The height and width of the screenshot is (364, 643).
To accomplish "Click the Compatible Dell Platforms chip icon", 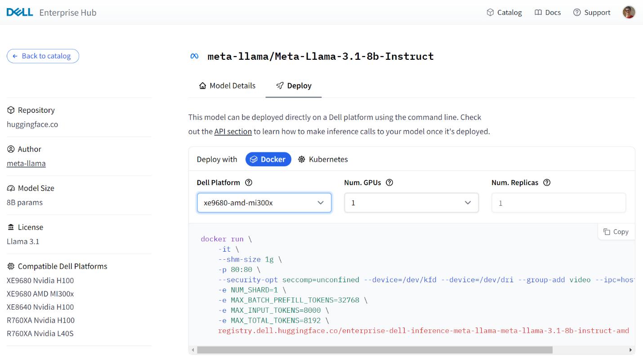I will [11, 266].
